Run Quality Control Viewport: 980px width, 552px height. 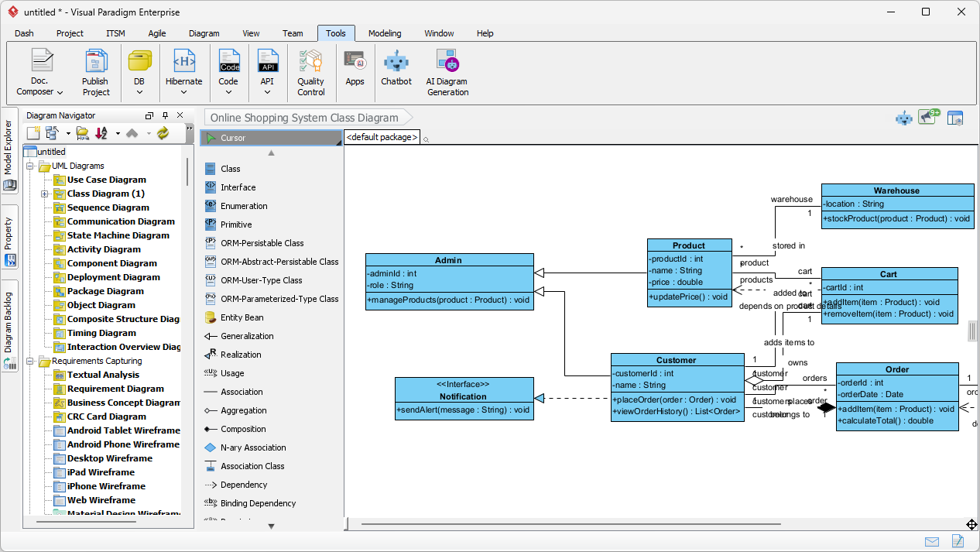(x=310, y=70)
